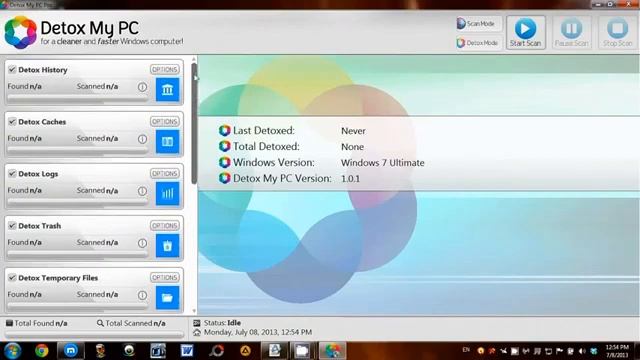Click the Detox Temporary Files folder icon
The image size is (640, 360).
(x=167, y=298)
